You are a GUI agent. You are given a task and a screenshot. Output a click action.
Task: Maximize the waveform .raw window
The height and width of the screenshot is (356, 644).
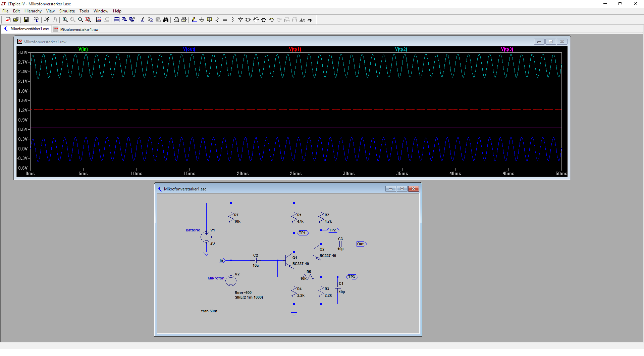tap(550, 42)
